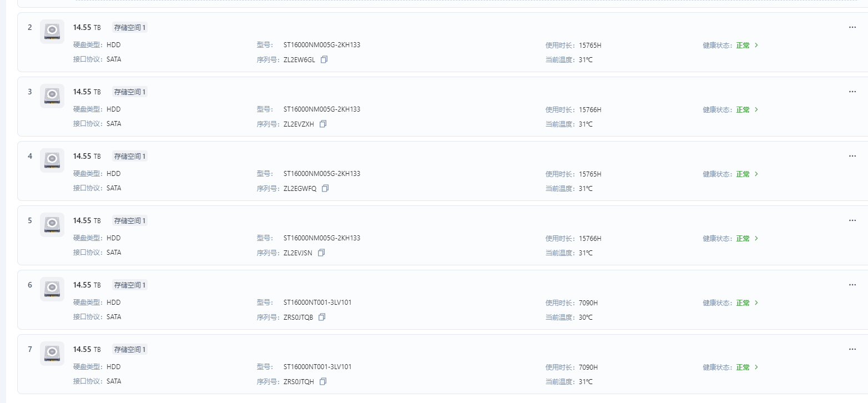Select model text ST16000NT001-3LV101 on disk 6

click(x=317, y=303)
